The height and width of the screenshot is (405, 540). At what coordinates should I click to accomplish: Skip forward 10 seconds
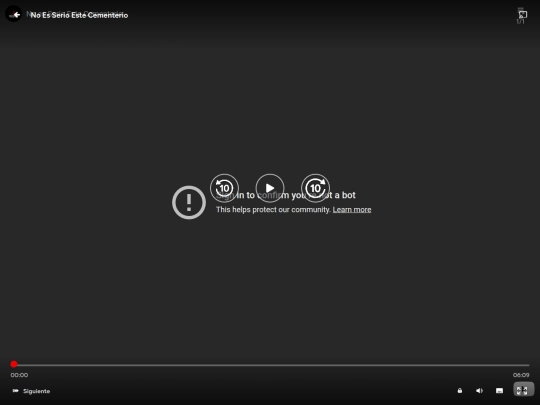point(315,188)
